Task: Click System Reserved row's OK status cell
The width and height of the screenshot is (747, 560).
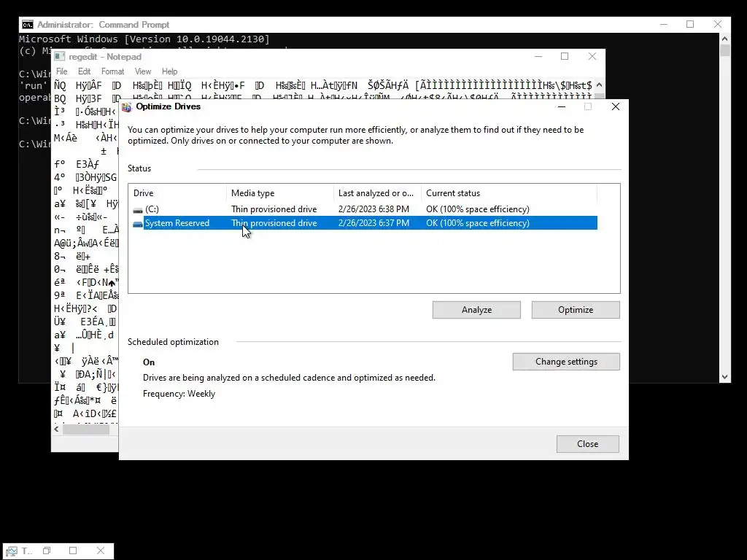Action: coord(478,223)
